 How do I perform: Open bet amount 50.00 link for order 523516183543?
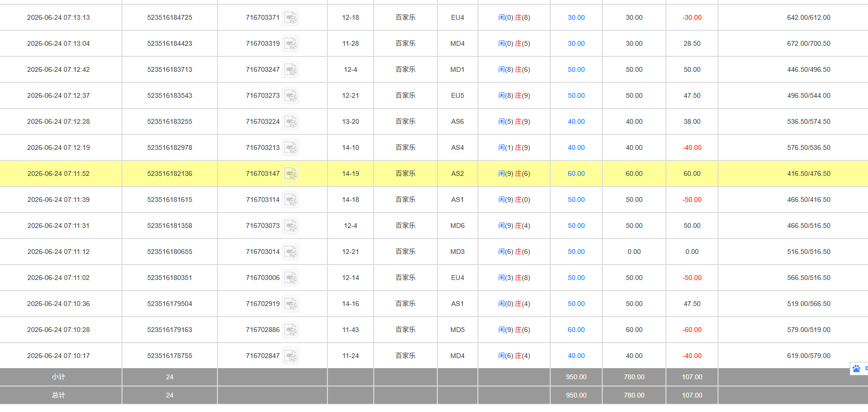[576, 95]
